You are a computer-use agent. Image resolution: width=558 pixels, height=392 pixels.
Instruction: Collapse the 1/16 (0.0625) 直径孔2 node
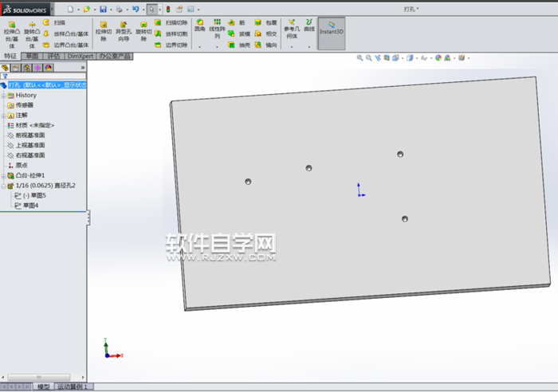3,186
